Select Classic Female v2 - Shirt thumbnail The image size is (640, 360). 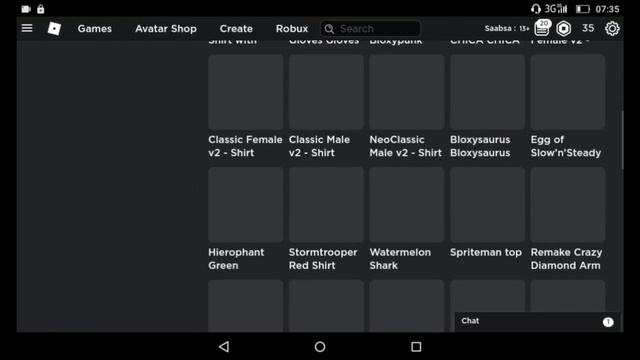point(245,92)
